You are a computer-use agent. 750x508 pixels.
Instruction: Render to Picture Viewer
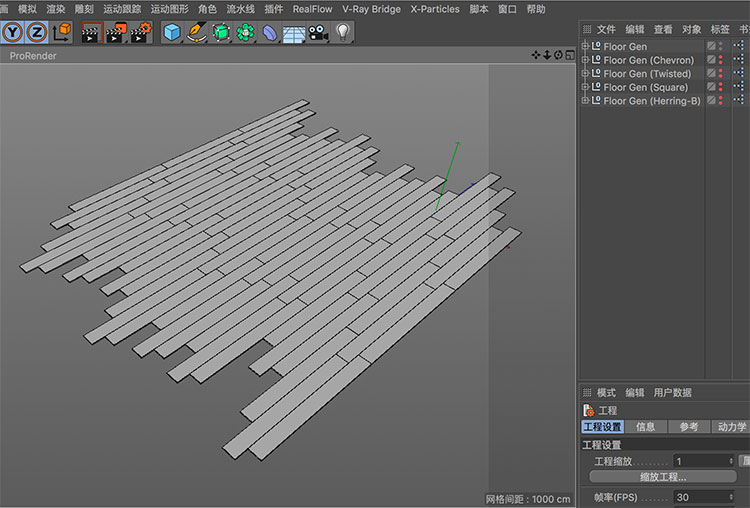(x=116, y=33)
